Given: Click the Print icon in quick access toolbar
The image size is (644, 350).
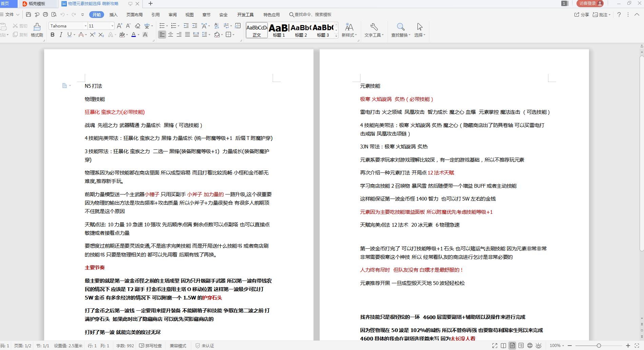Looking at the screenshot, I should click(x=45, y=15).
